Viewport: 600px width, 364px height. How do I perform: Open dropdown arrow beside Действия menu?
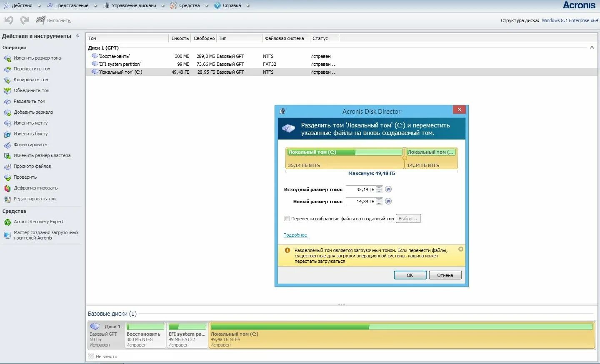pyautogui.click(x=39, y=6)
